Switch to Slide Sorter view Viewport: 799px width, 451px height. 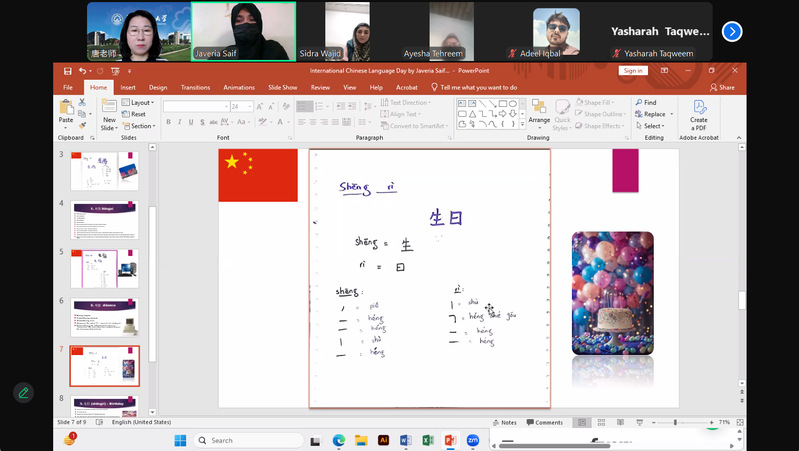click(601, 422)
